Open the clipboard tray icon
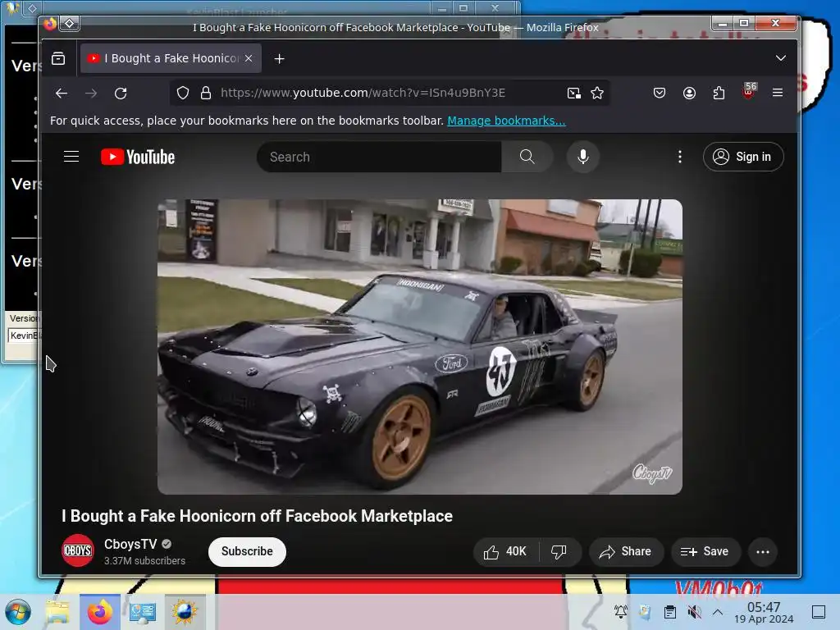The image size is (840, 630). [x=669, y=612]
